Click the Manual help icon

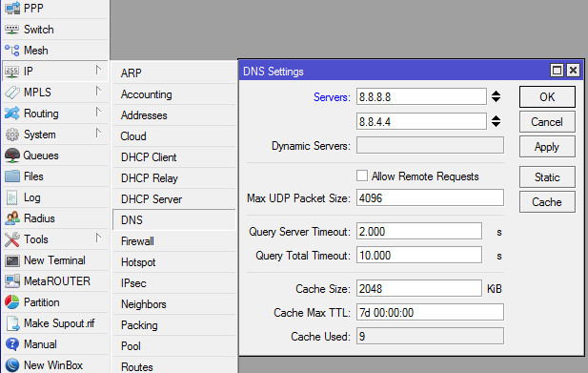[12, 344]
